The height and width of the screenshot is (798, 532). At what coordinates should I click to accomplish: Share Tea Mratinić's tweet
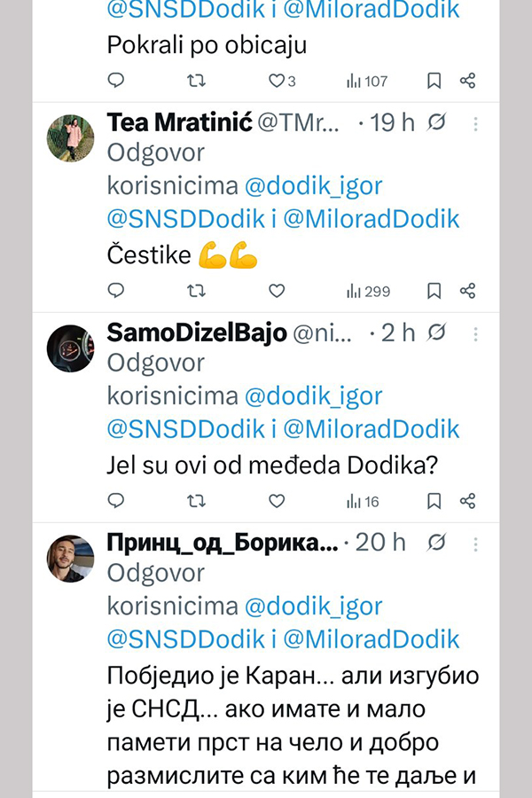[468, 291]
